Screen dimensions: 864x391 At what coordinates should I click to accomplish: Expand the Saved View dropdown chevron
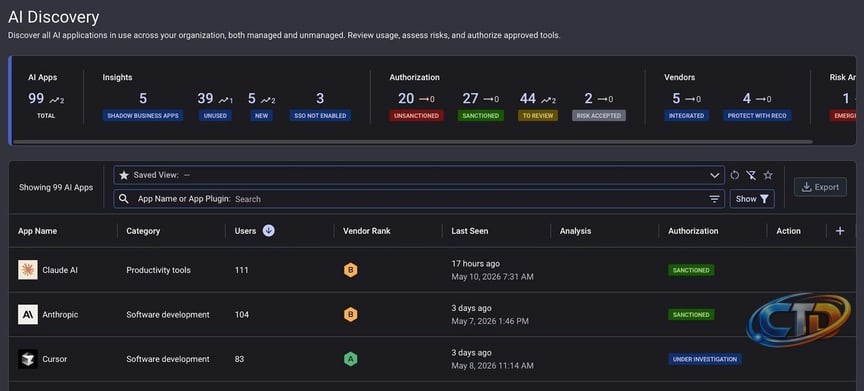pyautogui.click(x=715, y=175)
